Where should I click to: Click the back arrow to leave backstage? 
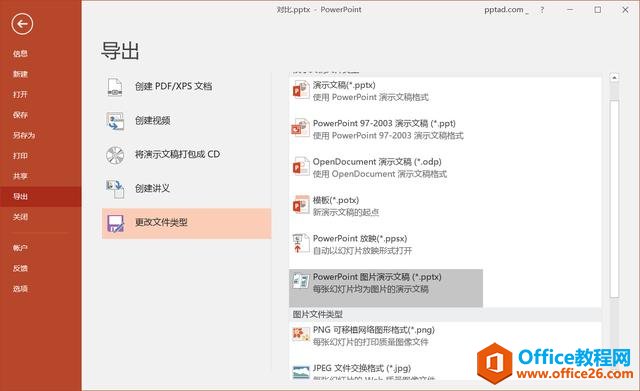tap(22, 24)
